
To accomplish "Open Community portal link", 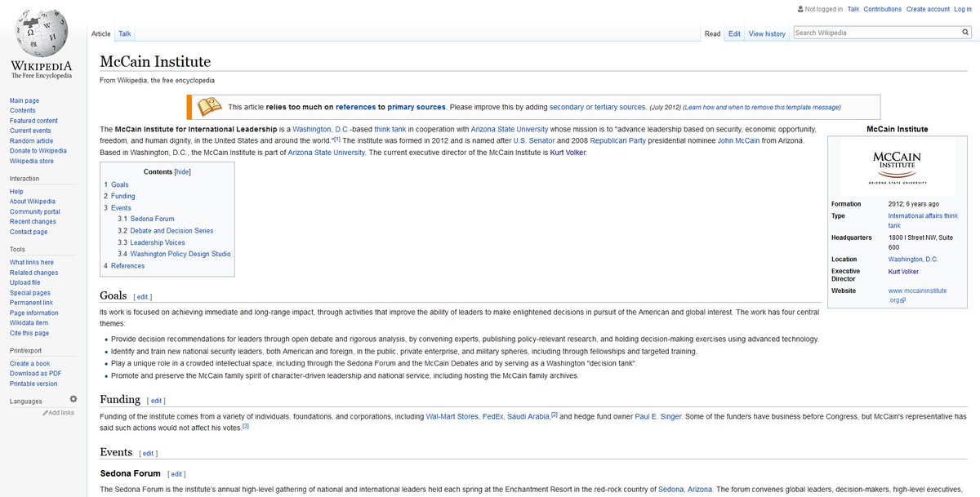I will (x=35, y=211).
